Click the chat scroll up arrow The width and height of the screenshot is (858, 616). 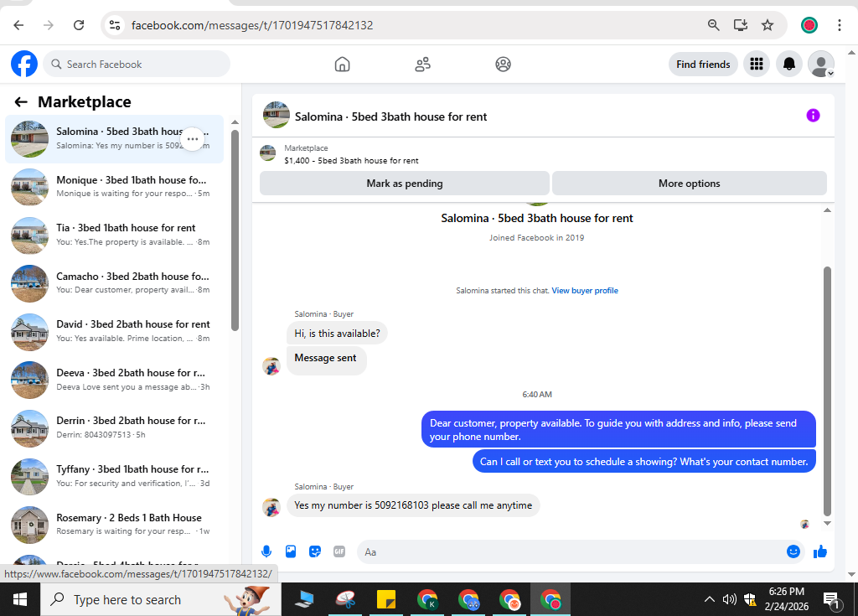[x=827, y=210]
